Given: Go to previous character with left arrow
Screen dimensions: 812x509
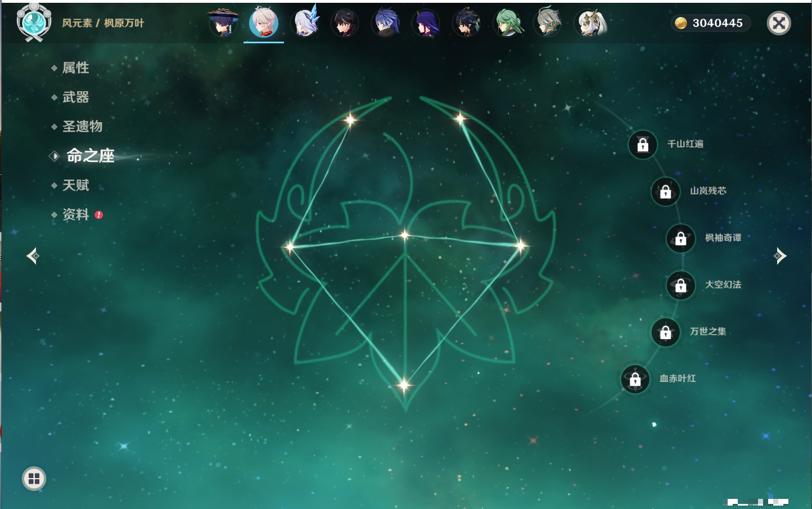Looking at the screenshot, I should click(x=33, y=256).
